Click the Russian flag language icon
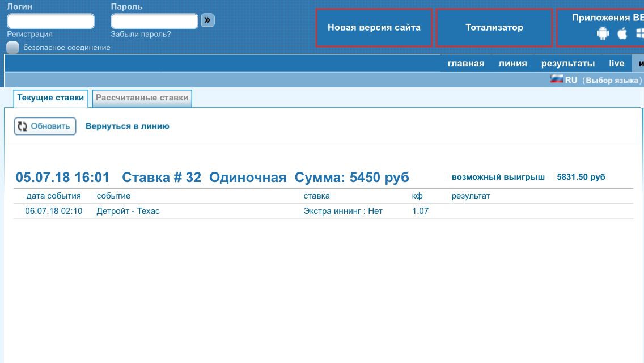 tap(557, 79)
